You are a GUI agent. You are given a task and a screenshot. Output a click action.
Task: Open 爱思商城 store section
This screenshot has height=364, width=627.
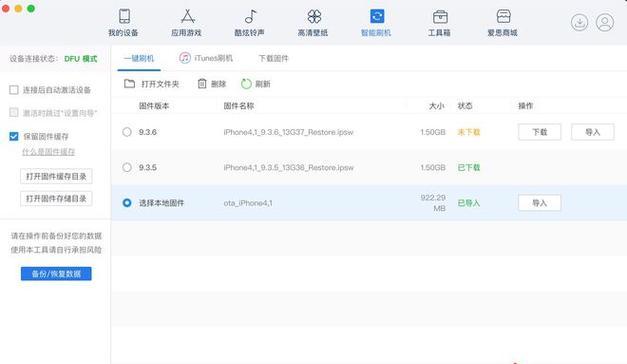tap(503, 23)
